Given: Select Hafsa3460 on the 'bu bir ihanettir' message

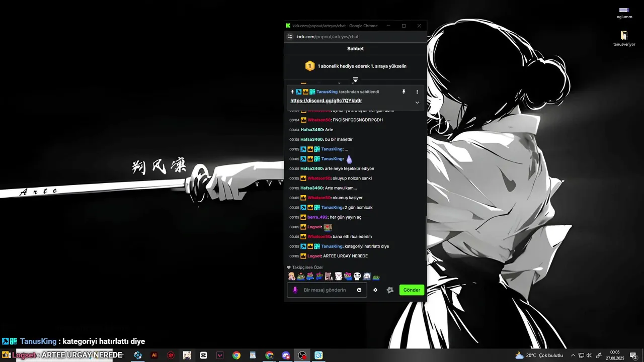Looking at the screenshot, I should pyautogui.click(x=311, y=139).
